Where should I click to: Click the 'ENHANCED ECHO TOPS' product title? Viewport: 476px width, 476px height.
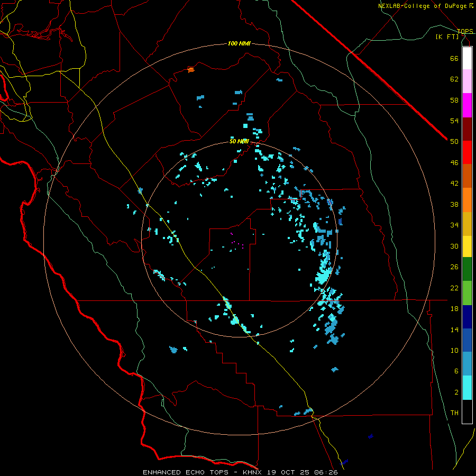click(x=186, y=472)
